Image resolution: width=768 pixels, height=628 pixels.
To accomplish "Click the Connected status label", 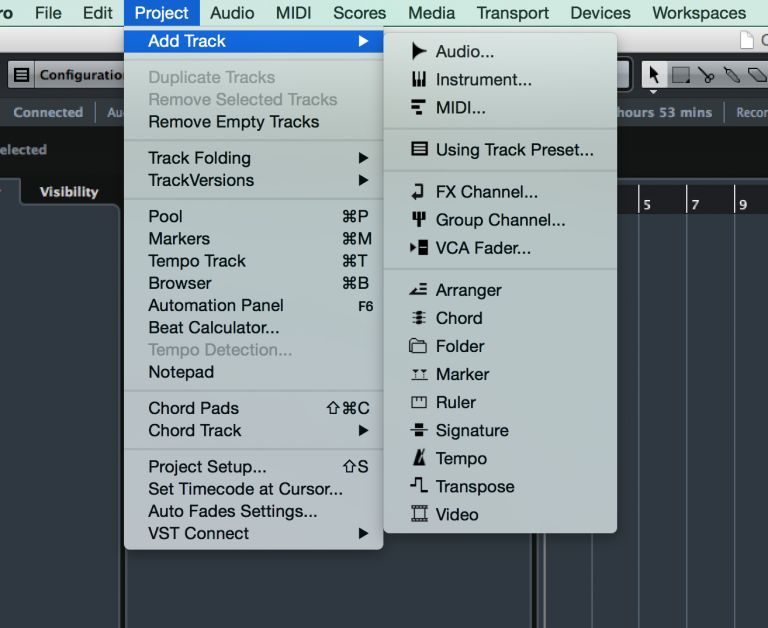I will pos(48,112).
